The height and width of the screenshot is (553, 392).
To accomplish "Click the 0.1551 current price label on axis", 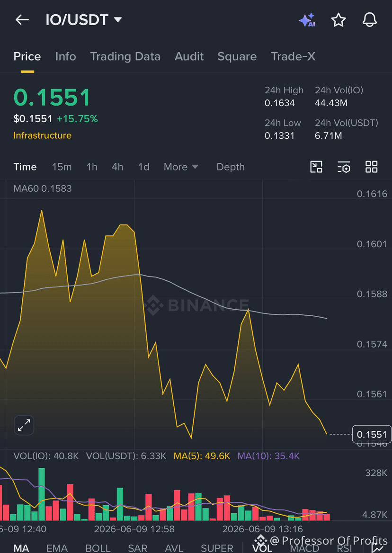I will point(372,434).
